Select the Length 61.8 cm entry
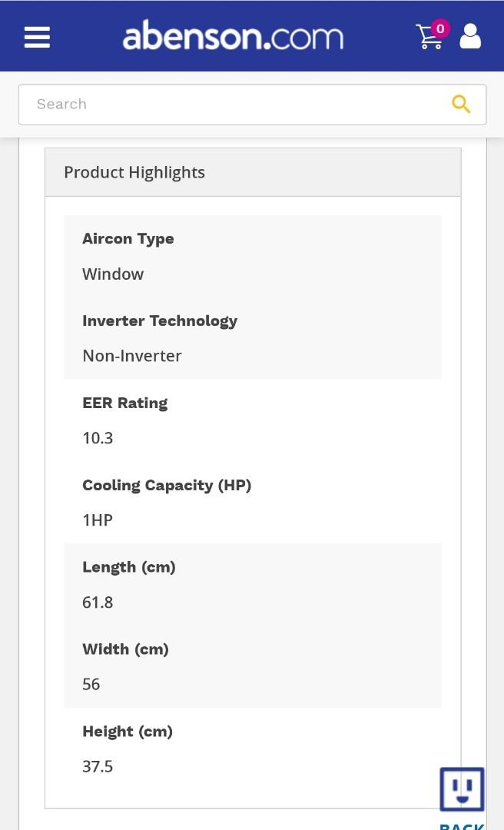504x830 pixels. (98, 602)
